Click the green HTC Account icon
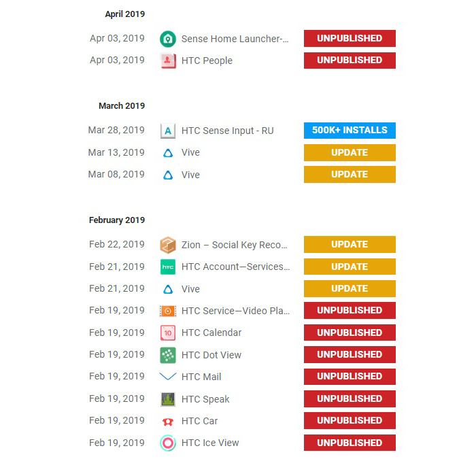Image resolution: width=476 pixels, height=459 pixels. coord(168,267)
